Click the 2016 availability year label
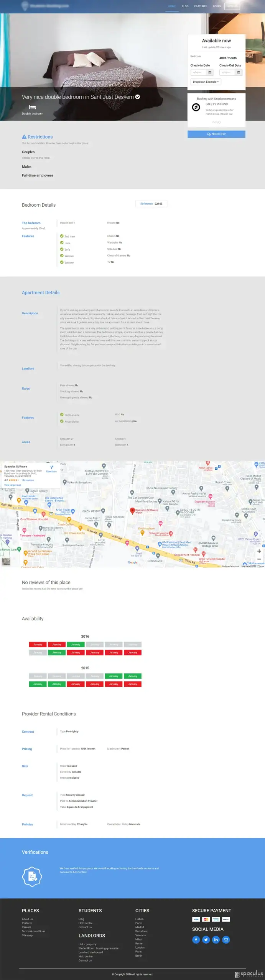The image size is (265, 980). point(85,636)
